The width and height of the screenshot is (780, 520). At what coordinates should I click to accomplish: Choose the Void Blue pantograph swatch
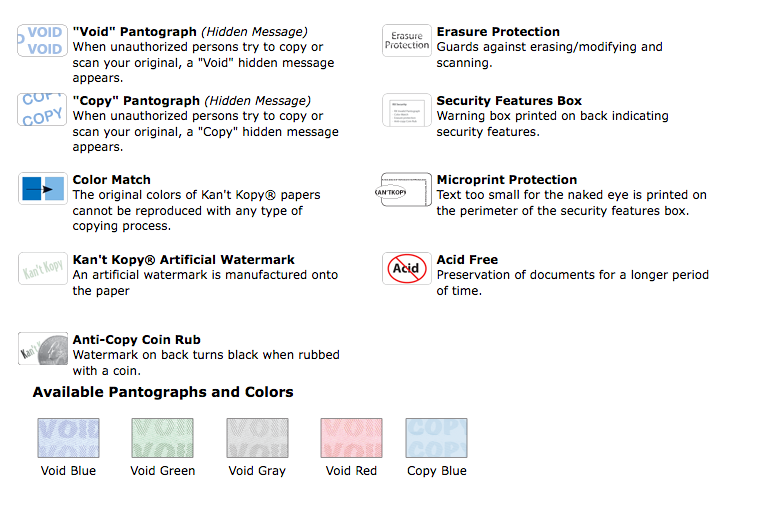pos(68,438)
